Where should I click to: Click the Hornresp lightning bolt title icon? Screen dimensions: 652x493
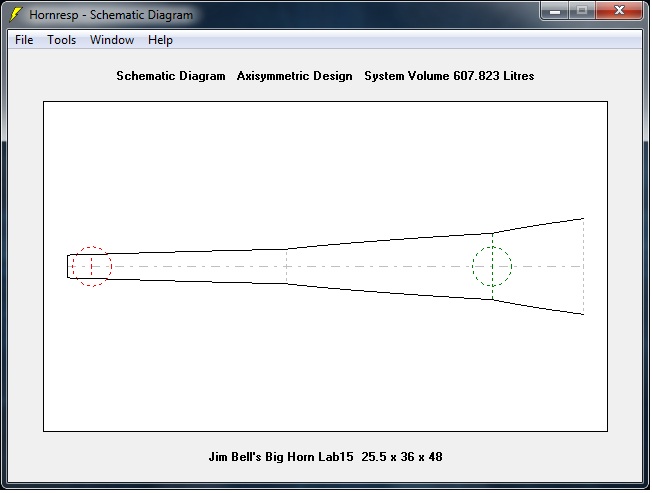point(16,14)
